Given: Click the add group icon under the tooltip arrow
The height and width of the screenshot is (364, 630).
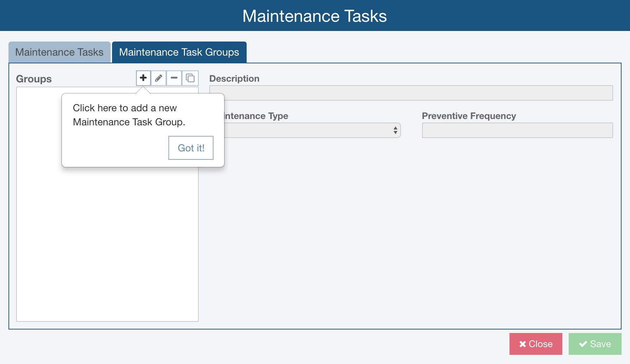Looking at the screenshot, I should tap(143, 78).
